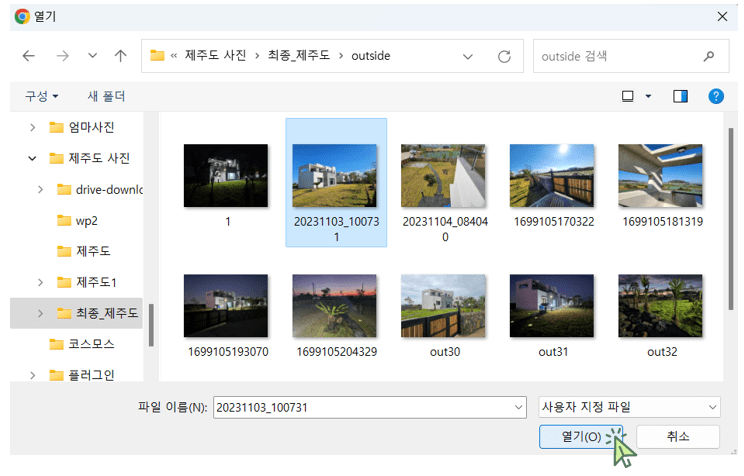This screenshot has width=744, height=476.
Task: Toggle the preview pane
Action: click(680, 96)
